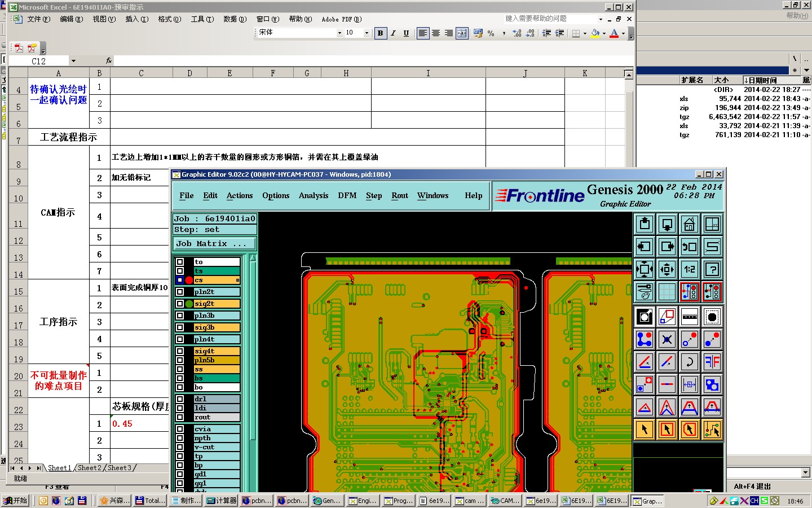Open the grid display icon
Viewport: 812px width, 508px height.
(x=667, y=292)
